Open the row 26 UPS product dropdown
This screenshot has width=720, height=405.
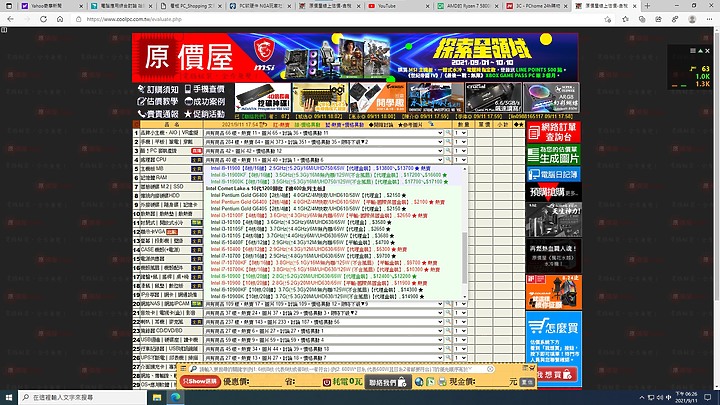[x=324, y=358]
